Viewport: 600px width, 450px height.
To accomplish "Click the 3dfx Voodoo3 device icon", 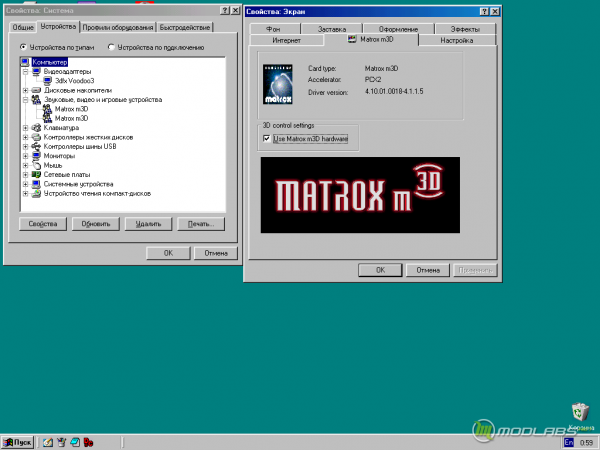I will pyautogui.click(x=47, y=81).
